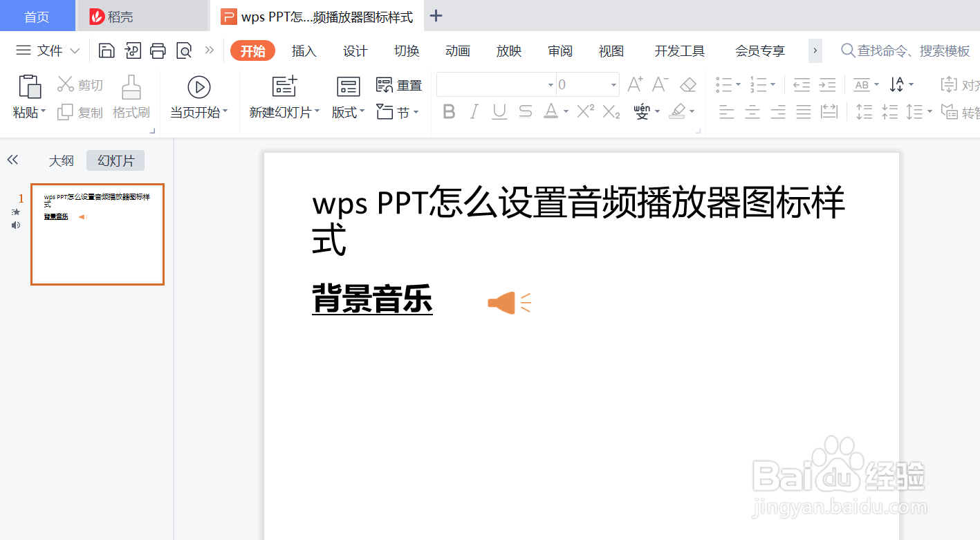Switch to the 动画 tab

(458, 50)
